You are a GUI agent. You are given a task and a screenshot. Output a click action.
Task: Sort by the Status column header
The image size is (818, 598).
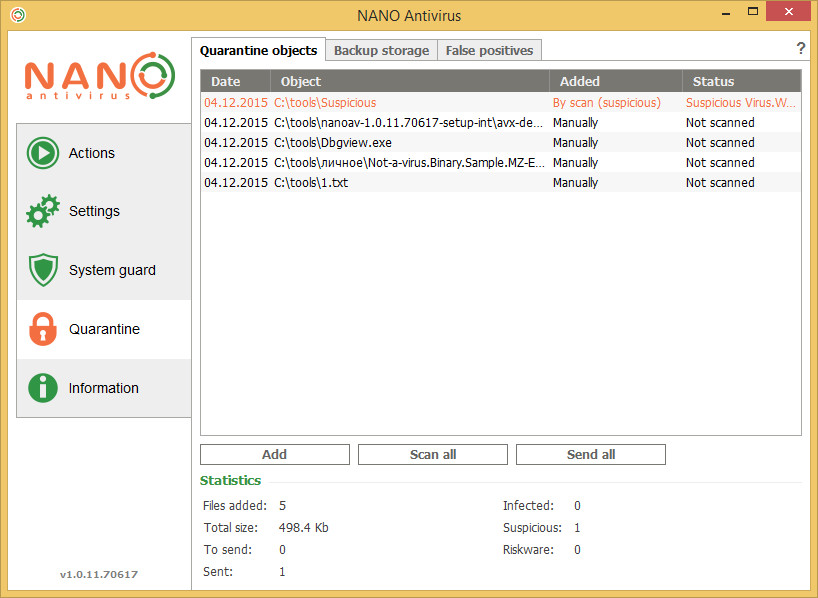click(741, 81)
